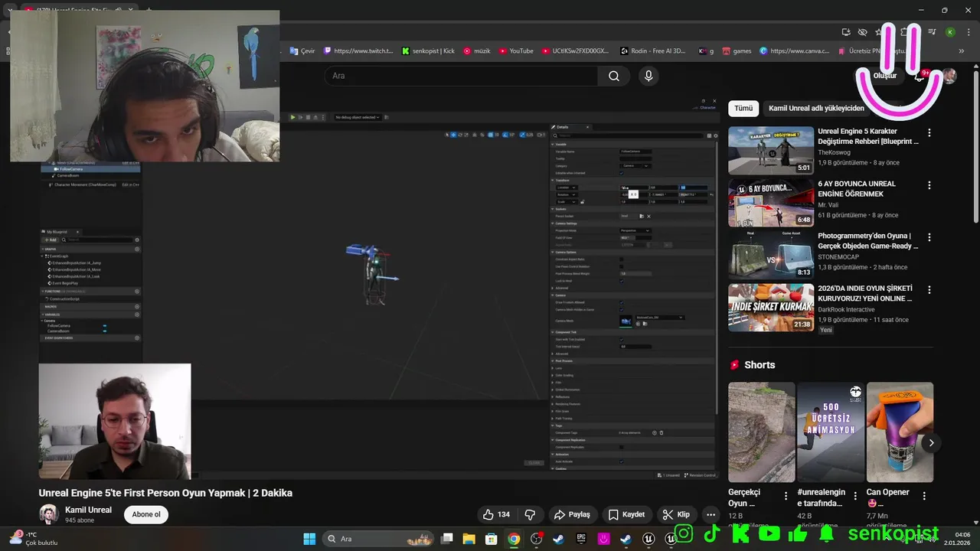980x551 pixels.
Task: Click the YouTube search magnifier button
Action: (613, 76)
